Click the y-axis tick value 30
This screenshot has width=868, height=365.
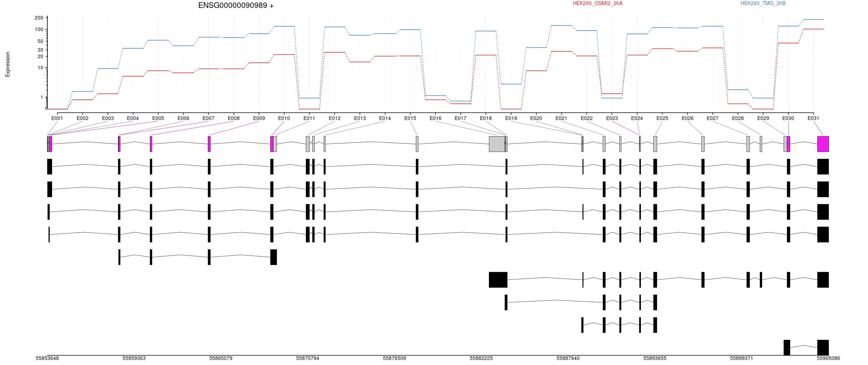pos(41,50)
